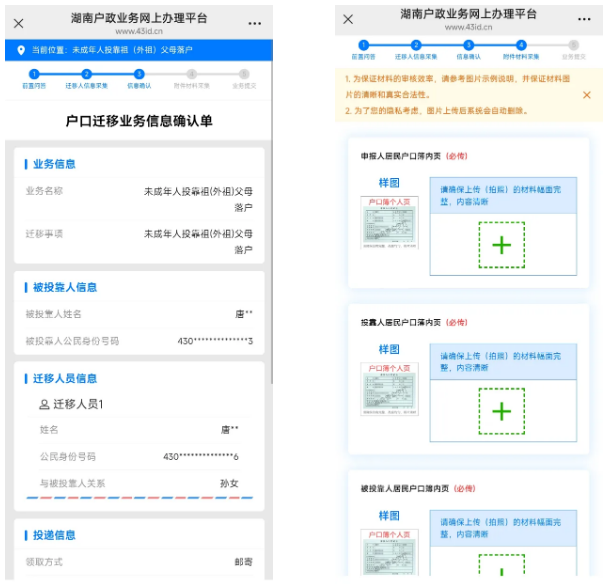Click the person icon next to 迁移人员1
Viewport: 607px width, 584px height.
[x=44, y=404]
